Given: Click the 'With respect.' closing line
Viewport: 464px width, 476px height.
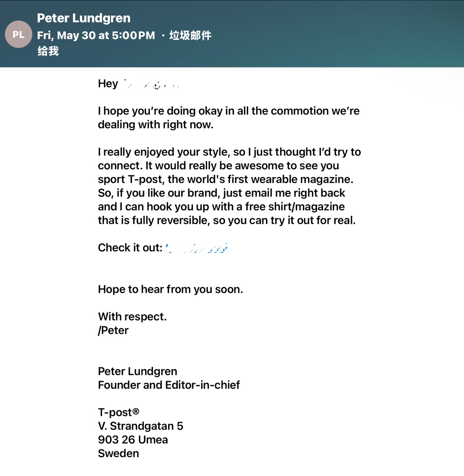Looking at the screenshot, I should point(132,317).
